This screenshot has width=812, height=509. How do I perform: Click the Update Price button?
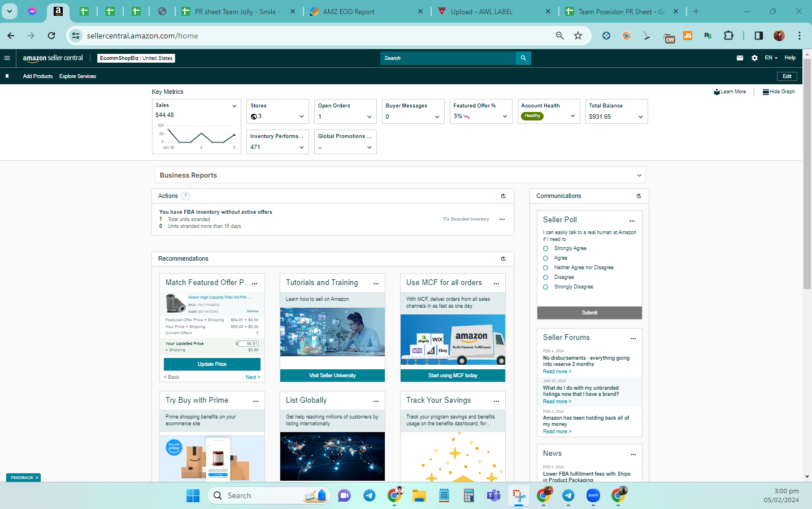click(212, 364)
